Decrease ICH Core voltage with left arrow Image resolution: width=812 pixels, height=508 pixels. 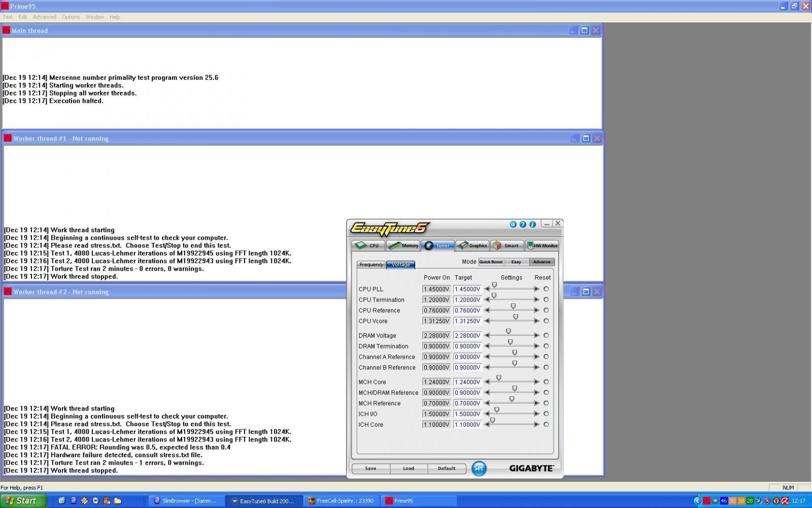point(487,425)
